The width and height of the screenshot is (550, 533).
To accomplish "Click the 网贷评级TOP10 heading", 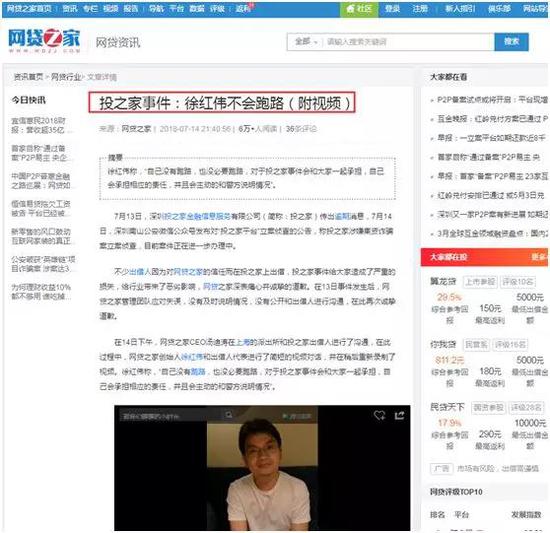I will (456, 492).
